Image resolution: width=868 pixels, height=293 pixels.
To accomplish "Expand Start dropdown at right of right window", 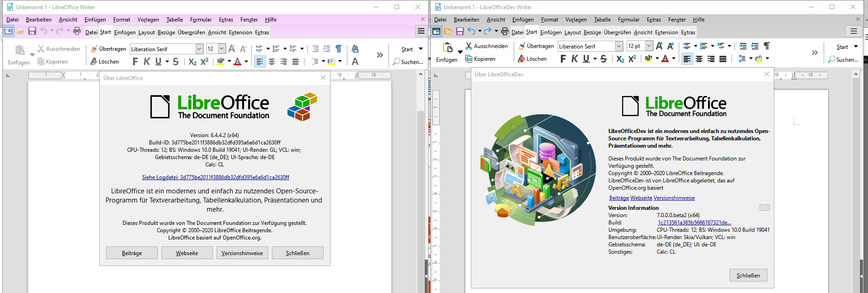I will (856, 47).
